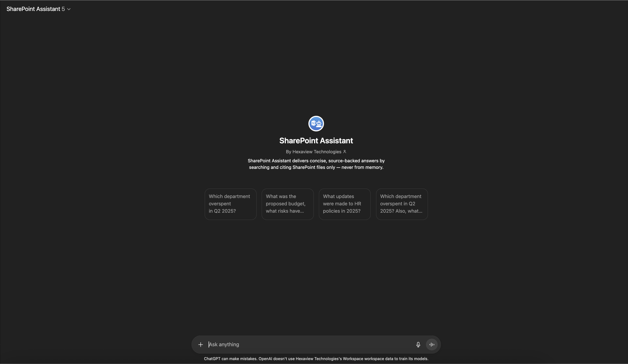Click the assistant description paragraph
This screenshot has height=364, width=628.
point(316,161)
